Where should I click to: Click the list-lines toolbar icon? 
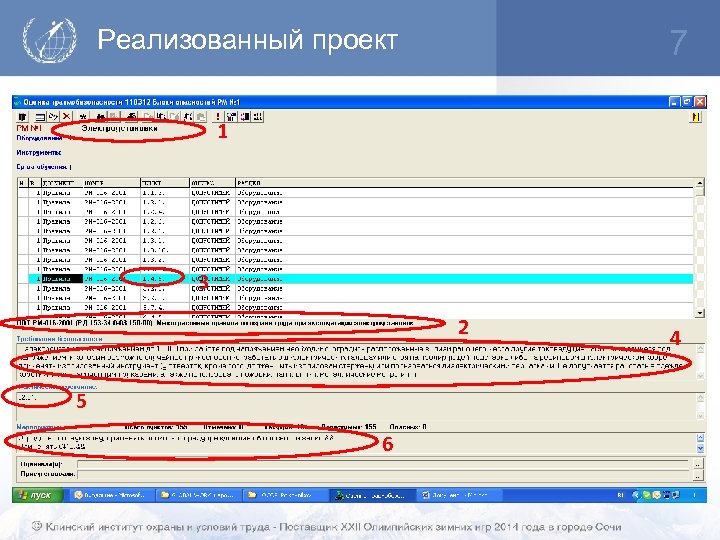(x=40, y=117)
